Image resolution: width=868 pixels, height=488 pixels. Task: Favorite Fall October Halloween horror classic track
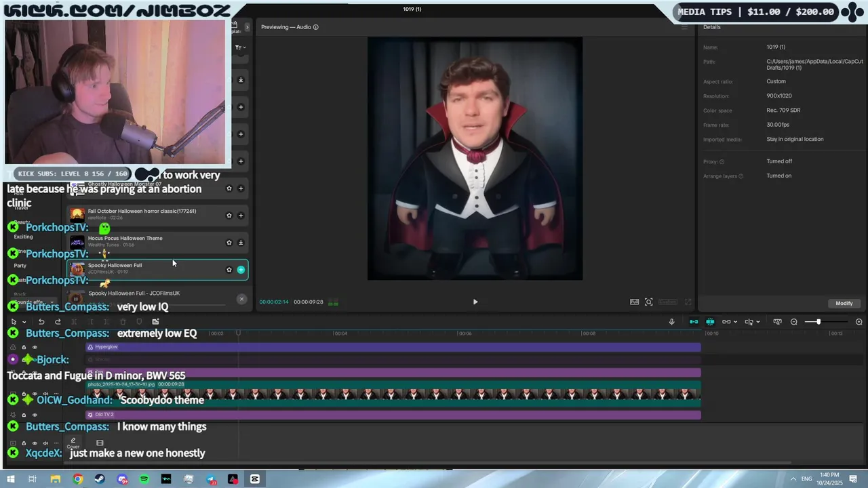tap(229, 216)
